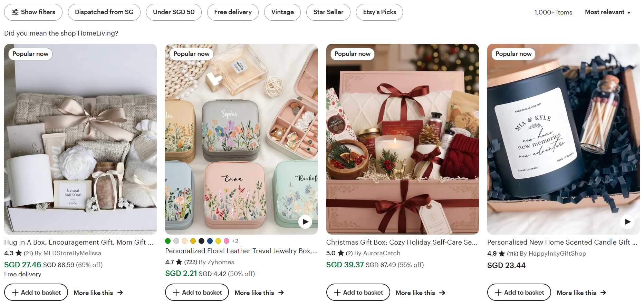This screenshot has height=306, width=644.
Task: Click the star icon on HappyInkyGiftShop listing
Action: point(502,254)
